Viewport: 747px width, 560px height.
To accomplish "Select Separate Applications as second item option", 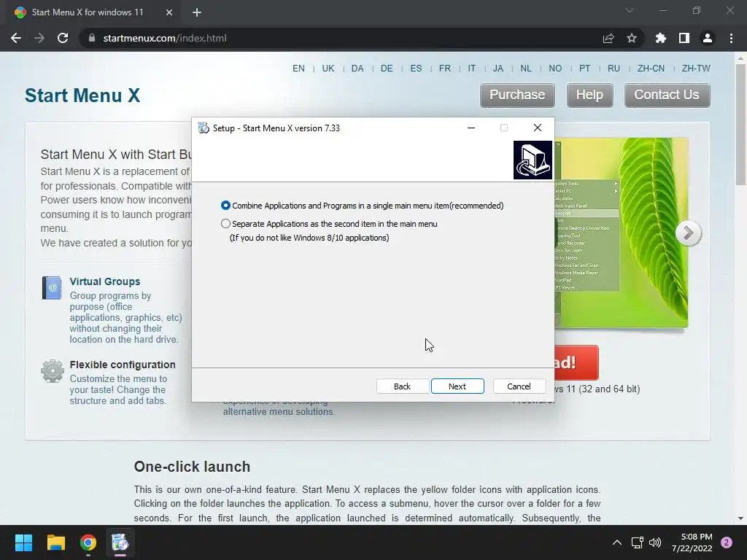I will (x=329, y=224).
